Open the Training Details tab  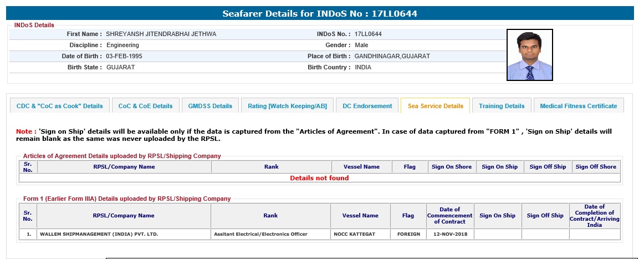tap(502, 106)
